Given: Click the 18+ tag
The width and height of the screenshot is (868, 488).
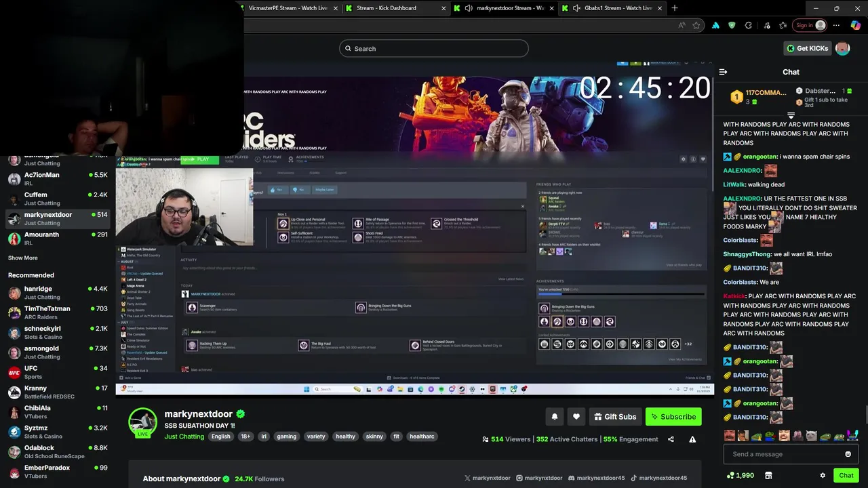Looking at the screenshot, I should click(x=245, y=436).
